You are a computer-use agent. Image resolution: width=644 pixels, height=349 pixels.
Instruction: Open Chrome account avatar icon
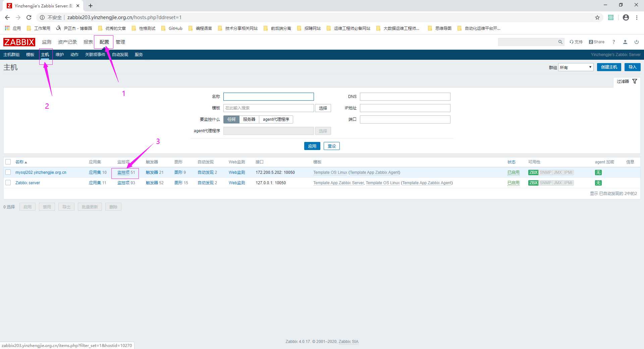tap(626, 17)
